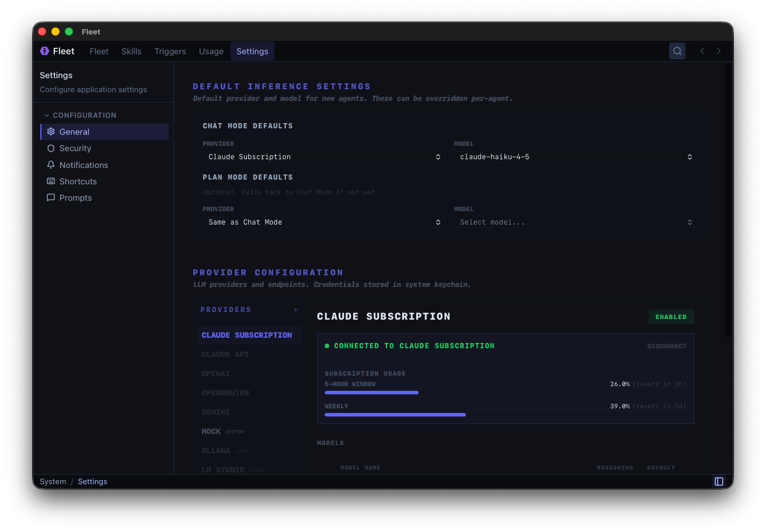Open the General settings gear icon
Image resolution: width=766 pixels, height=532 pixels.
coord(51,131)
